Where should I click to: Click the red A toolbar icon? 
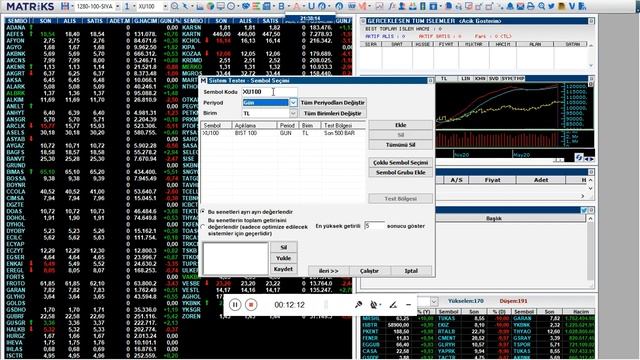click(296, 7)
